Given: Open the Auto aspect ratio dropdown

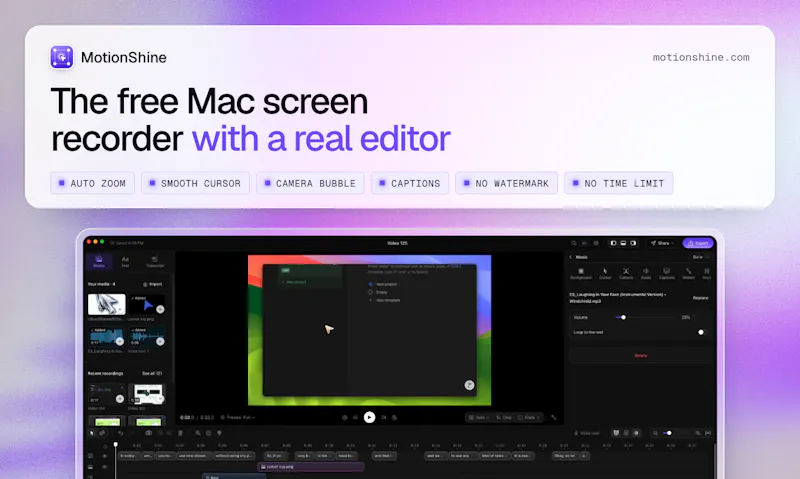Looking at the screenshot, I should coord(479,417).
